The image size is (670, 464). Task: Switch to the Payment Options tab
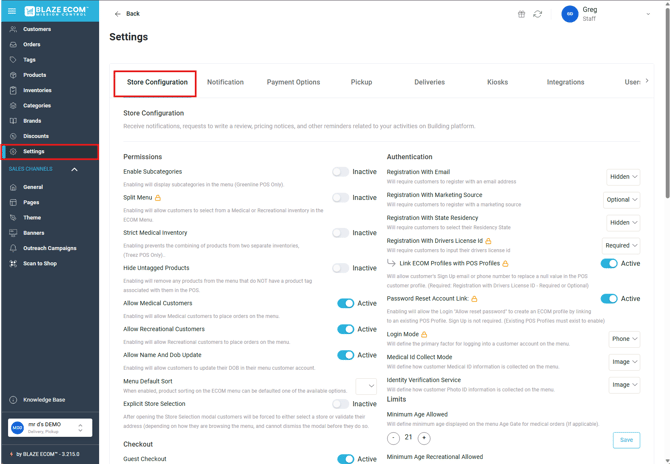click(x=293, y=82)
